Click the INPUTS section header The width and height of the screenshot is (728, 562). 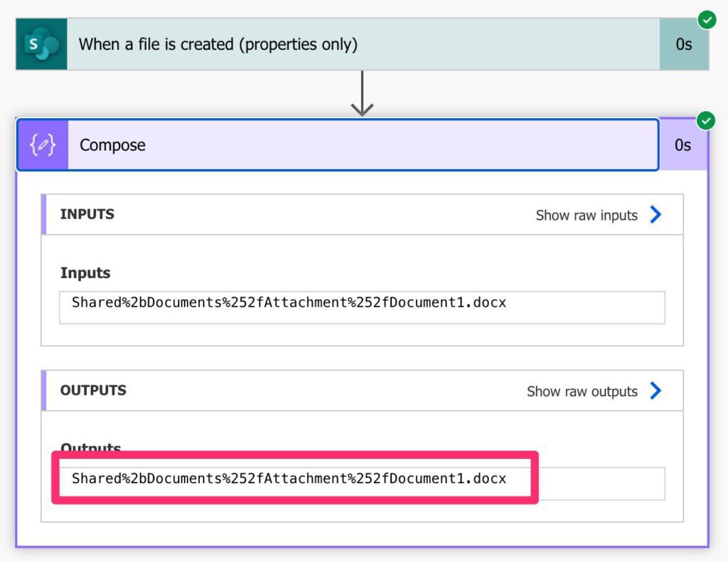[x=86, y=214]
